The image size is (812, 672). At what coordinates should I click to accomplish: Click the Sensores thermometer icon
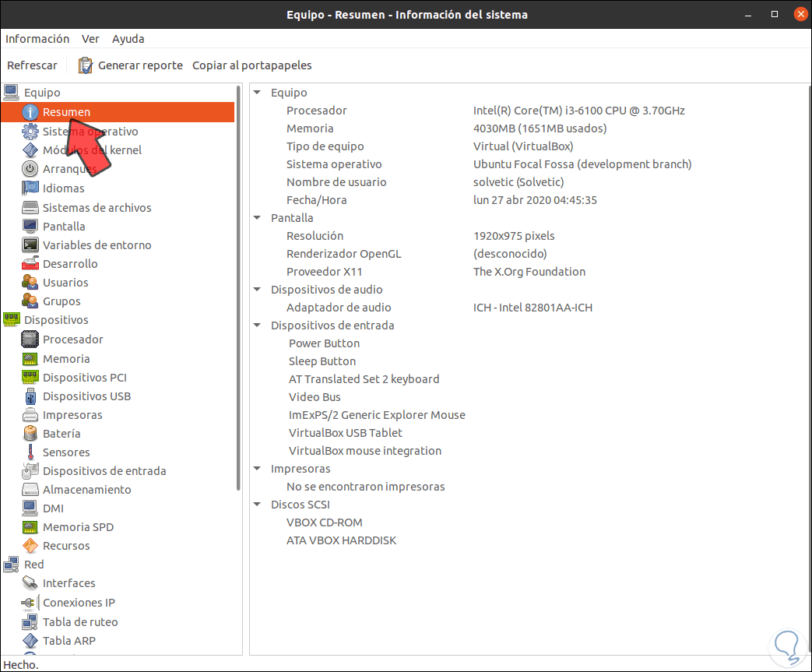click(x=30, y=452)
